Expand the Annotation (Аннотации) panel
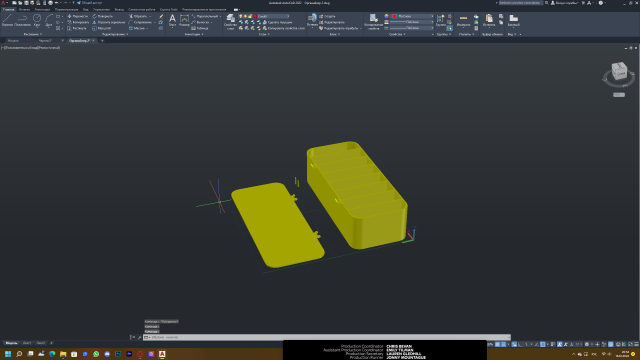 (x=194, y=34)
